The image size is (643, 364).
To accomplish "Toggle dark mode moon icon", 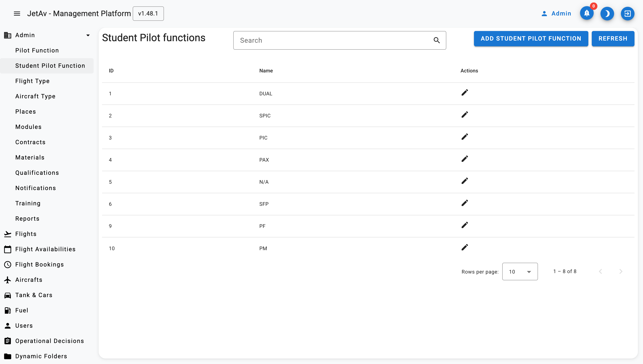I will coord(607,14).
